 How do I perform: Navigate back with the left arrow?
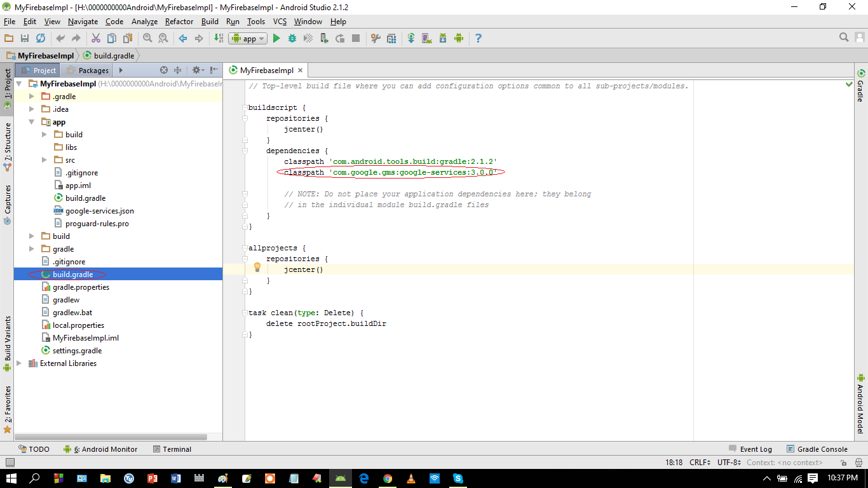coord(183,39)
